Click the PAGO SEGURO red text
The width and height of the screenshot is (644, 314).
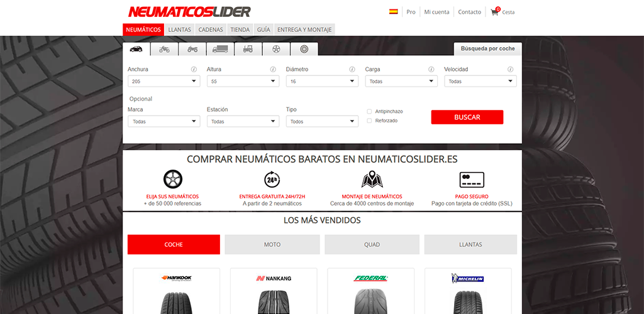tap(472, 197)
